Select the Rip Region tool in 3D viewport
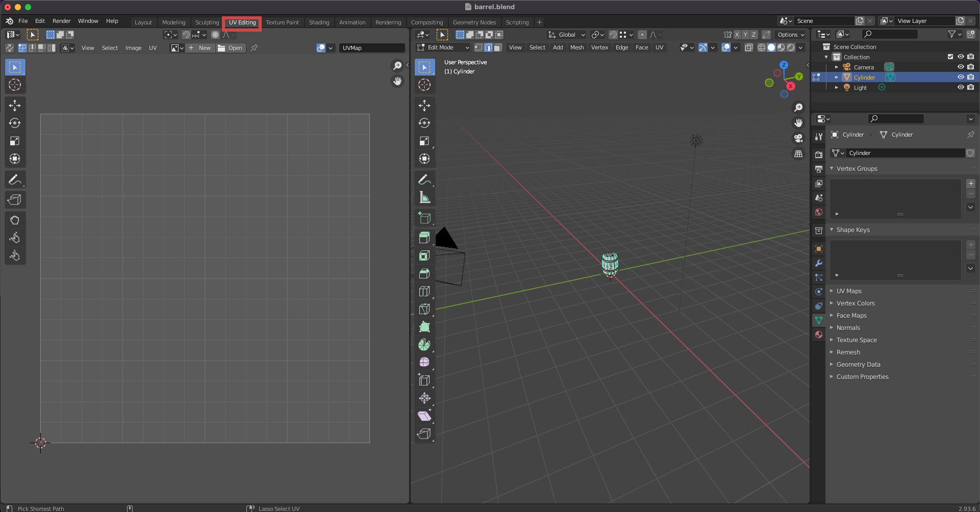Screen dimensions: 980x512 [424, 434]
